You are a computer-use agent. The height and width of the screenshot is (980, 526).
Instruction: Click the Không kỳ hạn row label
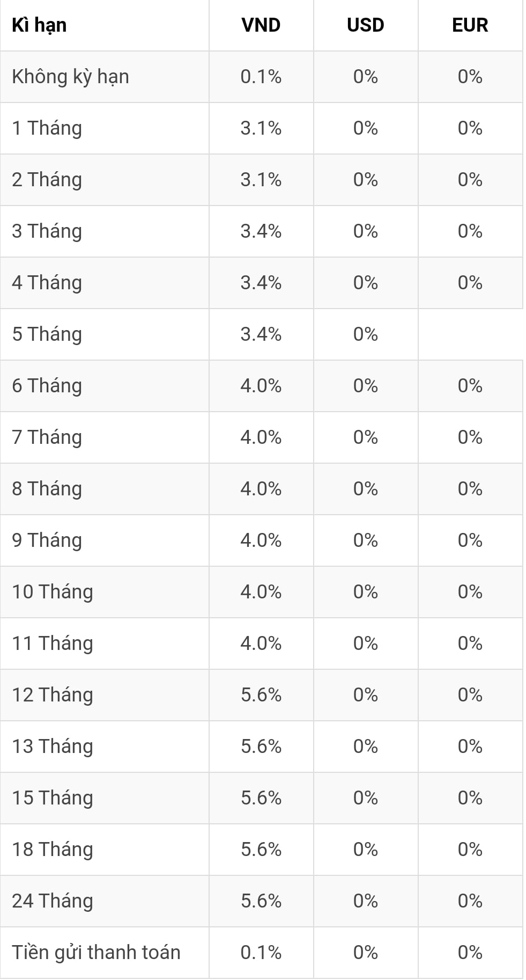click(70, 77)
